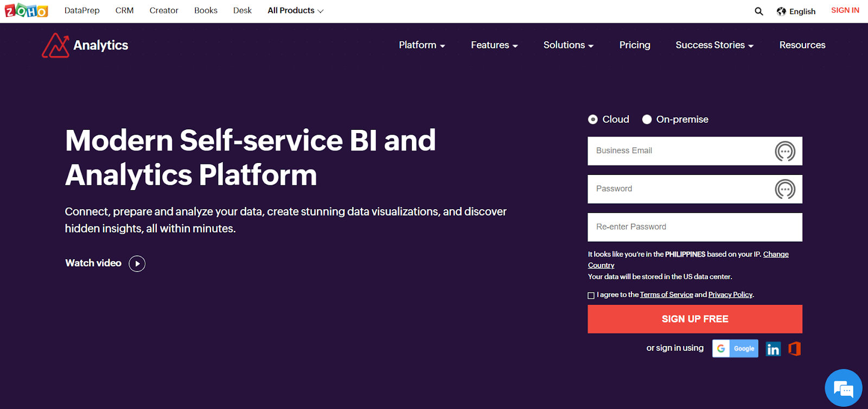868x409 pixels.
Task: Click the SIGN IN link
Action: pyautogui.click(x=845, y=10)
